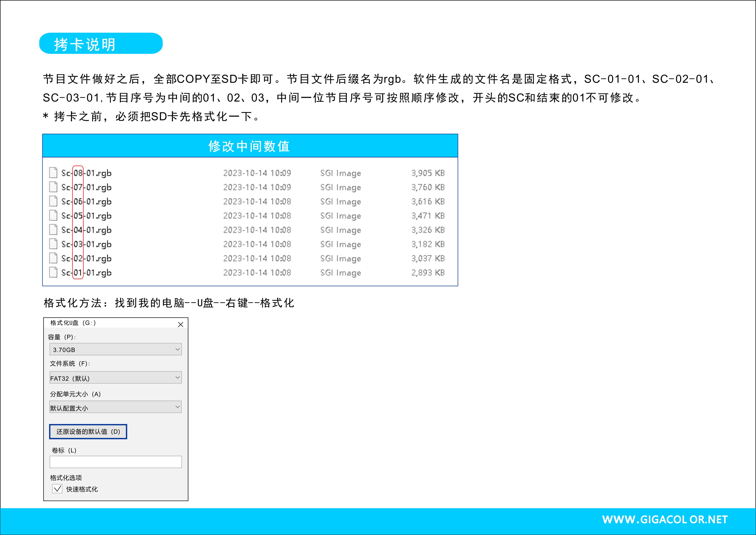
Task: Click the file icon of Sc-01-01.rgb
Action: [x=53, y=272]
